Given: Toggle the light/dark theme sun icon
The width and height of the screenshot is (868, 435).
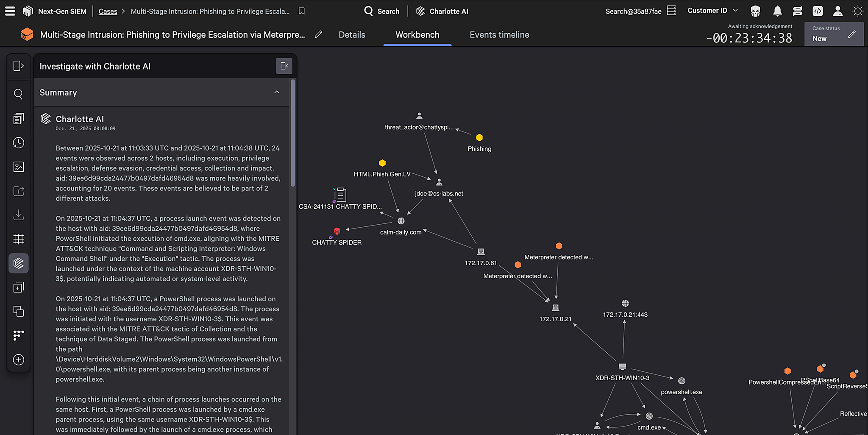Looking at the screenshot, I should click(858, 11).
